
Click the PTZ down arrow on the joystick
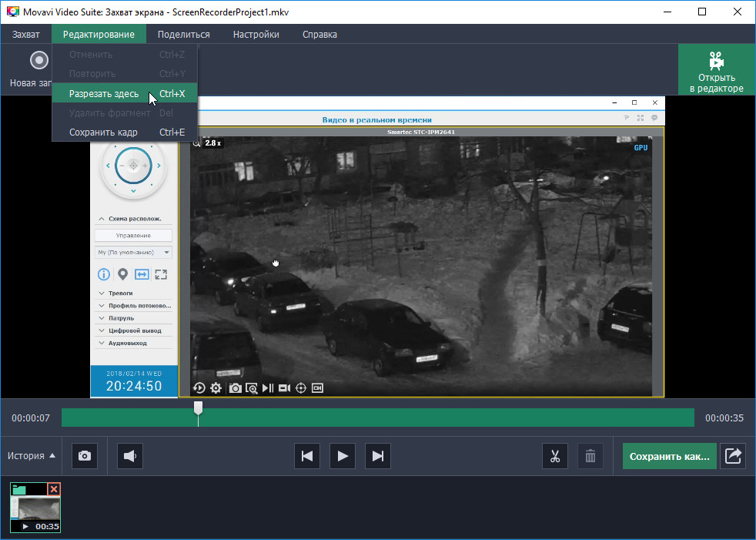click(133, 191)
